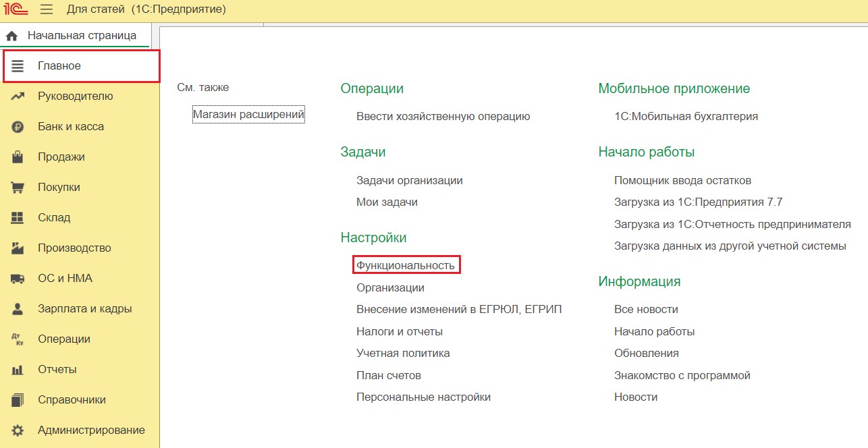868x448 pixels.
Task: Open Задачи организации
Action: pyautogui.click(x=410, y=181)
